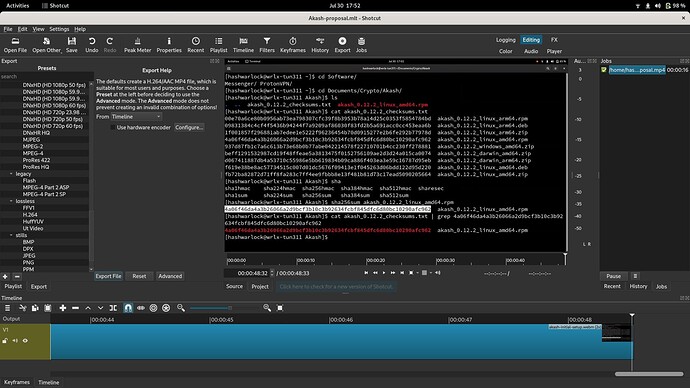Open the timeline hamburger menu

[7, 308]
